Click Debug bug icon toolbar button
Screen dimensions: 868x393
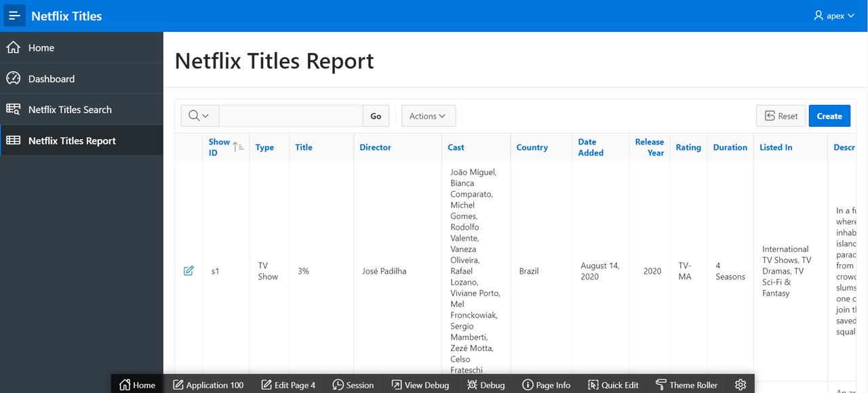click(486, 385)
